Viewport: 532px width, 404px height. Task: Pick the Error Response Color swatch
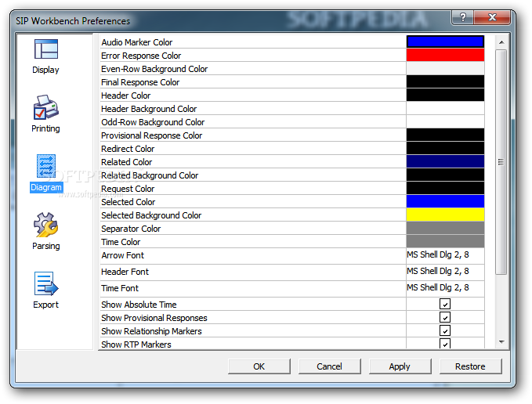click(445, 55)
